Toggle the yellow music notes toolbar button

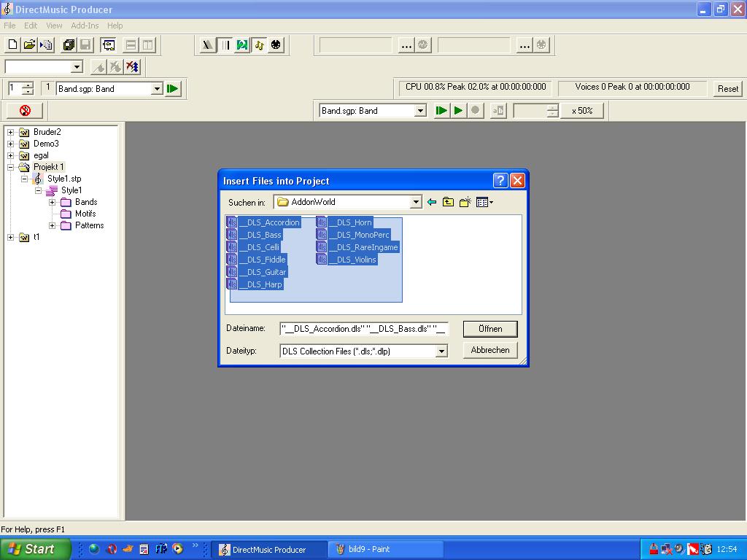tap(259, 45)
